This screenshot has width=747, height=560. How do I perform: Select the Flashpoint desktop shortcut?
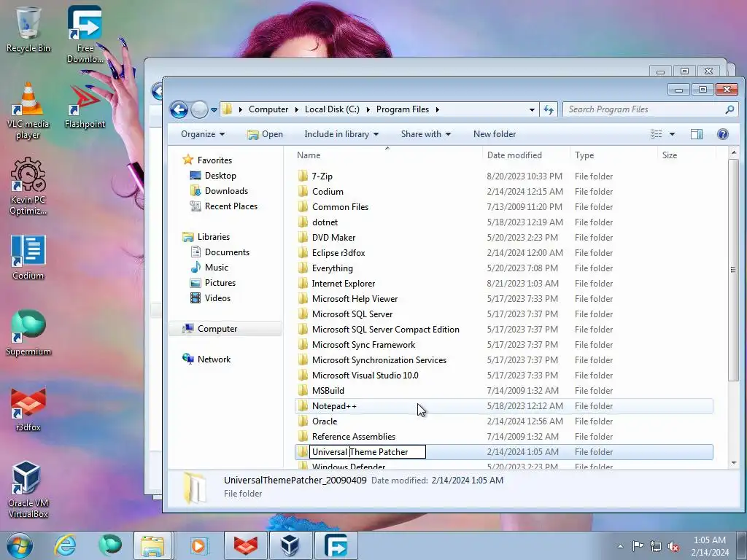pyautogui.click(x=85, y=106)
